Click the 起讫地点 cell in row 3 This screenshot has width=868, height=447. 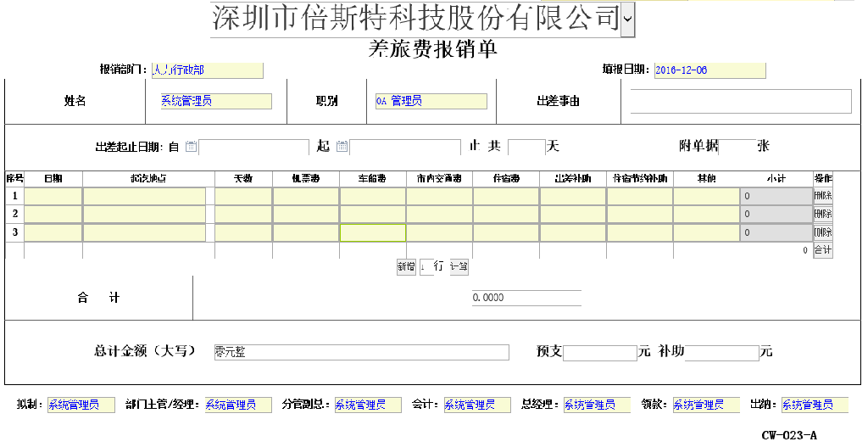click(144, 232)
